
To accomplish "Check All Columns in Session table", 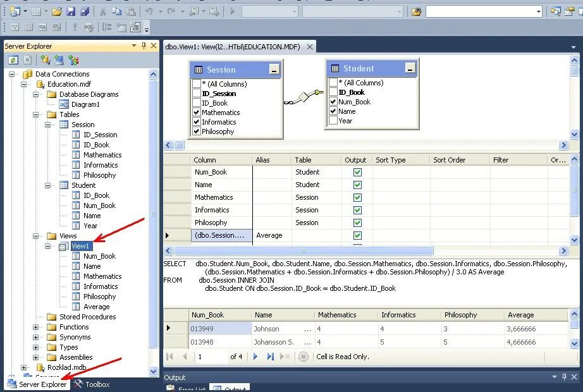I will coord(197,83).
